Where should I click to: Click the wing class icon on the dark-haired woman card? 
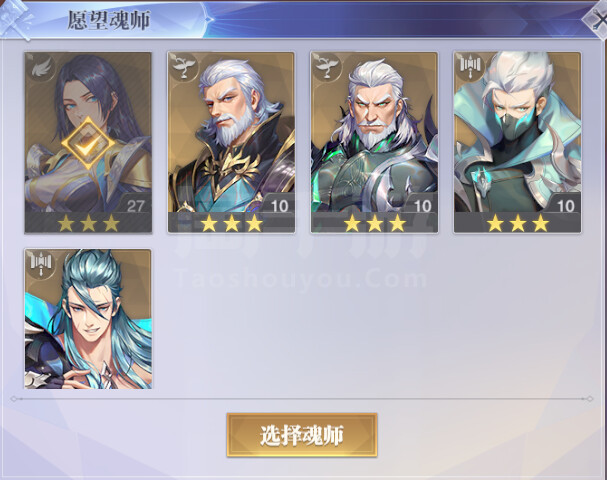pyautogui.click(x=41, y=67)
